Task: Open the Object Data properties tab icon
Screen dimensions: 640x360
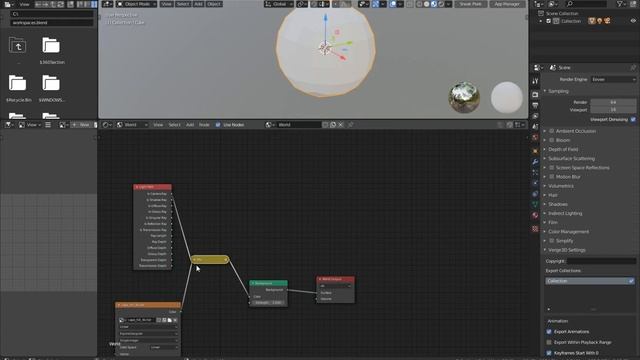Action: [x=535, y=204]
